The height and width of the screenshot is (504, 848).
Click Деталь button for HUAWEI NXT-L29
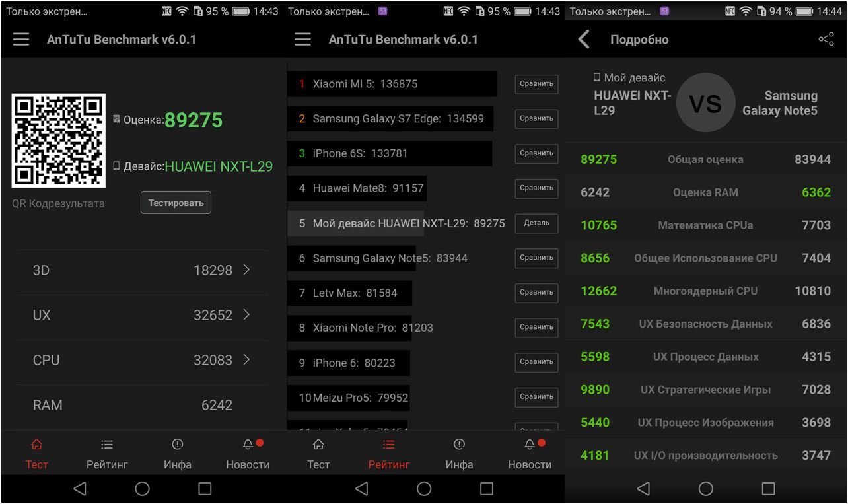536,223
